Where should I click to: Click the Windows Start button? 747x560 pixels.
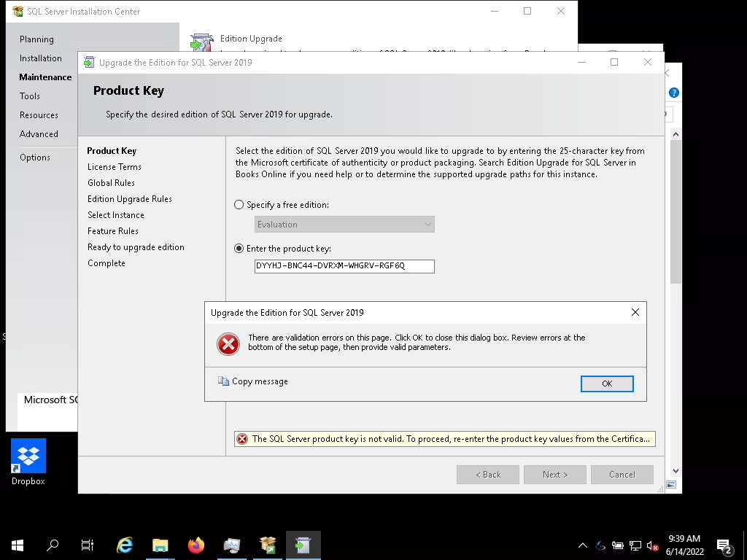coord(17,545)
